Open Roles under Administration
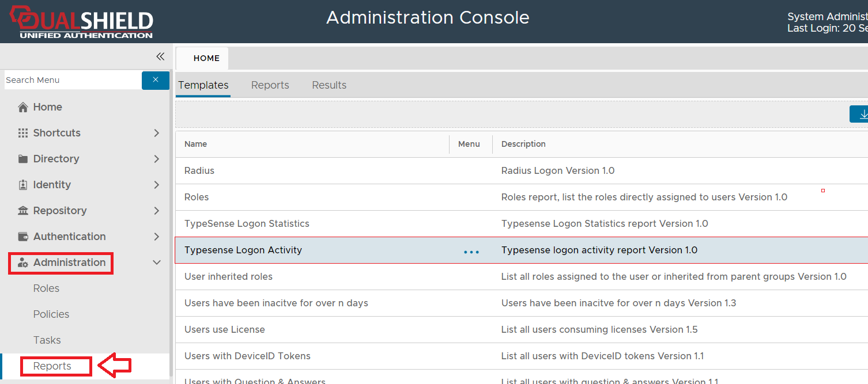 point(46,288)
